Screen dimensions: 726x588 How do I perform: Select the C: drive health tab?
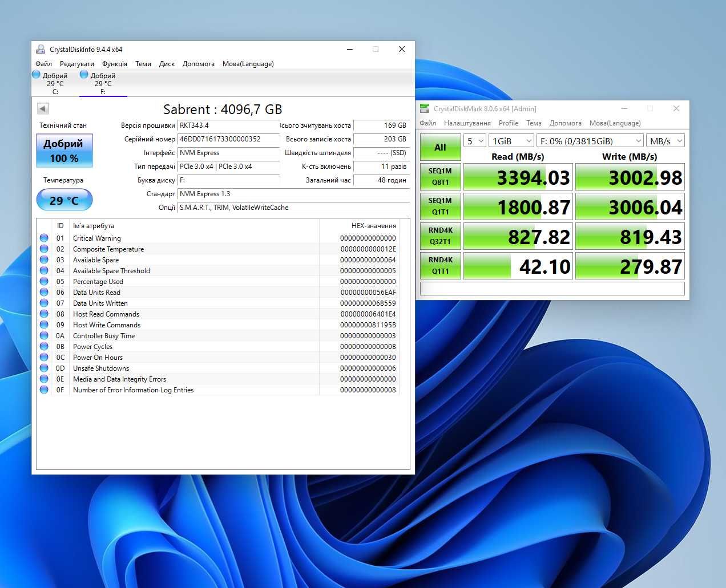tap(55, 83)
